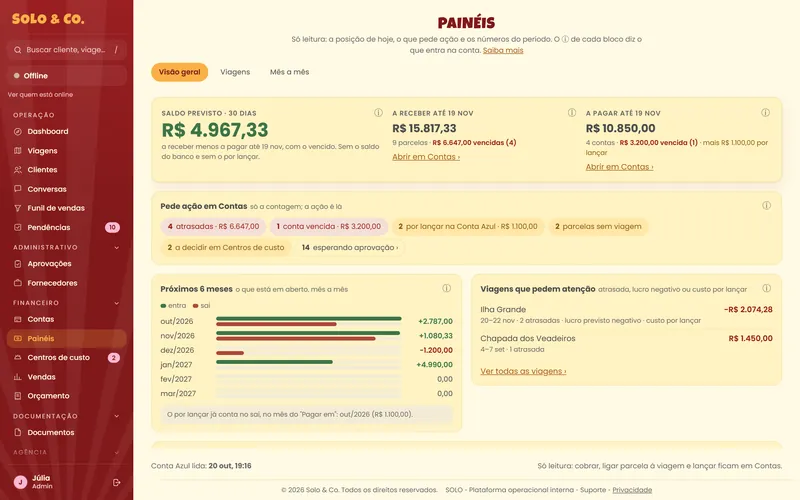Open Chapada dos Veadeiros trip row
This screenshot has width=800, height=500.
(626, 344)
